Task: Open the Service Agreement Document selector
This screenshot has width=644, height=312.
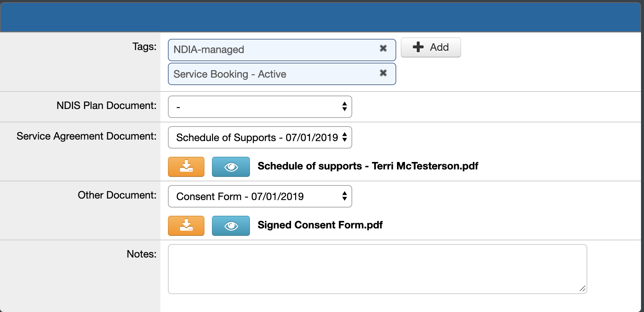Action: pyautogui.click(x=260, y=137)
